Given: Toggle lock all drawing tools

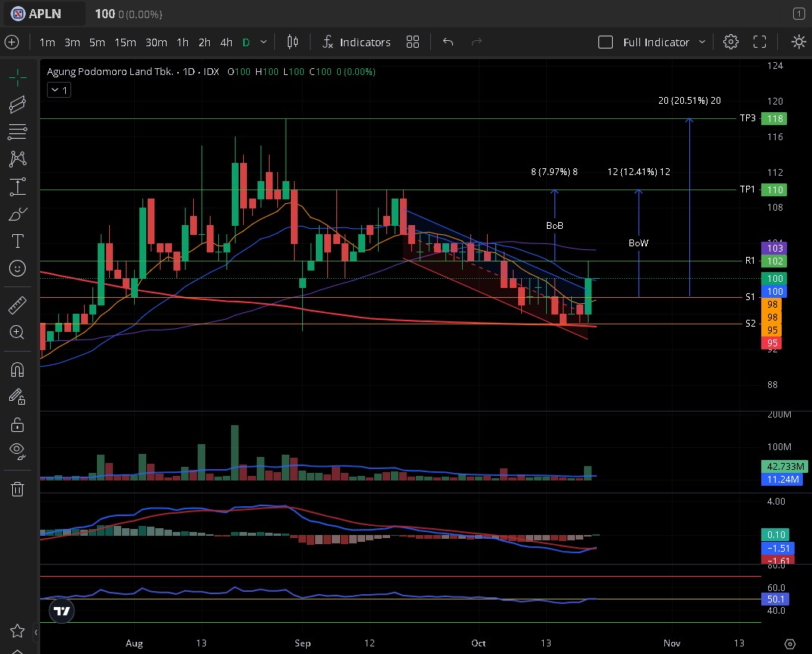Looking at the screenshot, I should click(17, 424).
